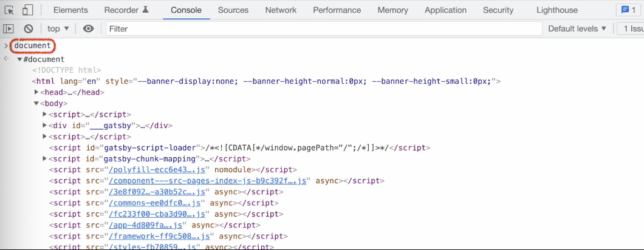Expand the ___gatsby div
644x250 pixels.
pyautogui.click(x=45, y=125)
